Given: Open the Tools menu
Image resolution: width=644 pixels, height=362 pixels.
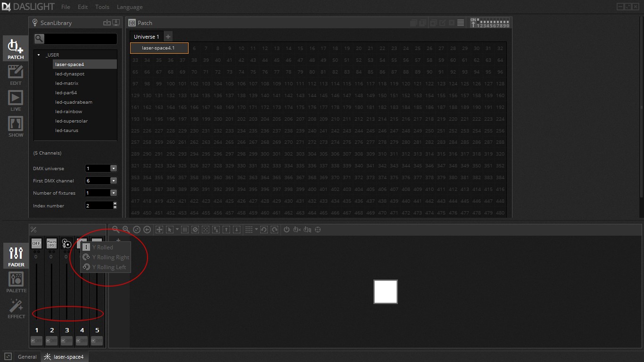Looking at the screenshot, I should tap(102, 7).
